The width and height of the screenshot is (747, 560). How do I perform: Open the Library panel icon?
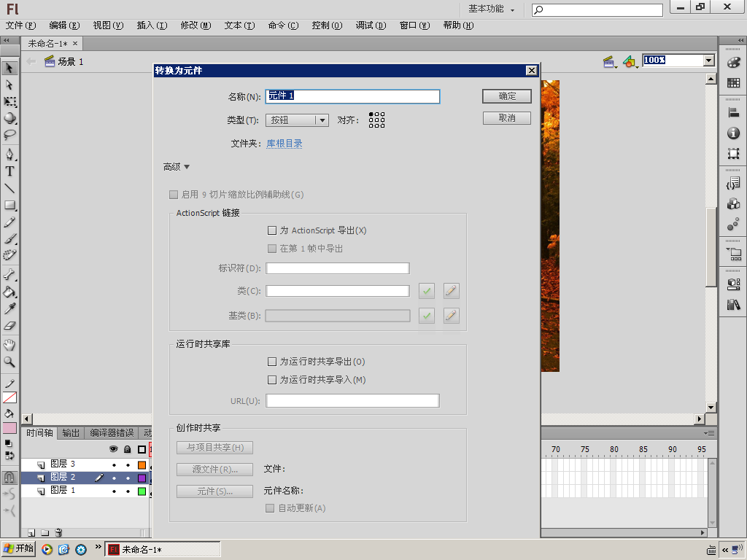click(734, 305)
